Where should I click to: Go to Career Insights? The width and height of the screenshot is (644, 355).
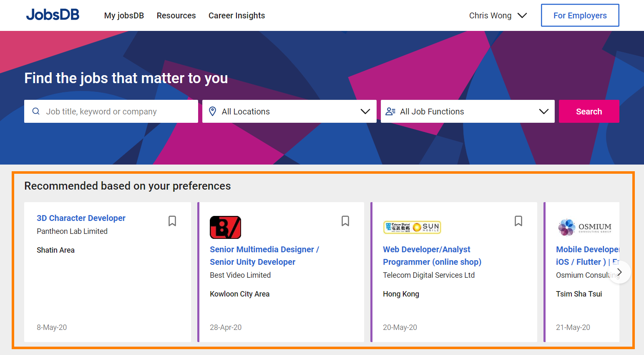click(236, 15)
